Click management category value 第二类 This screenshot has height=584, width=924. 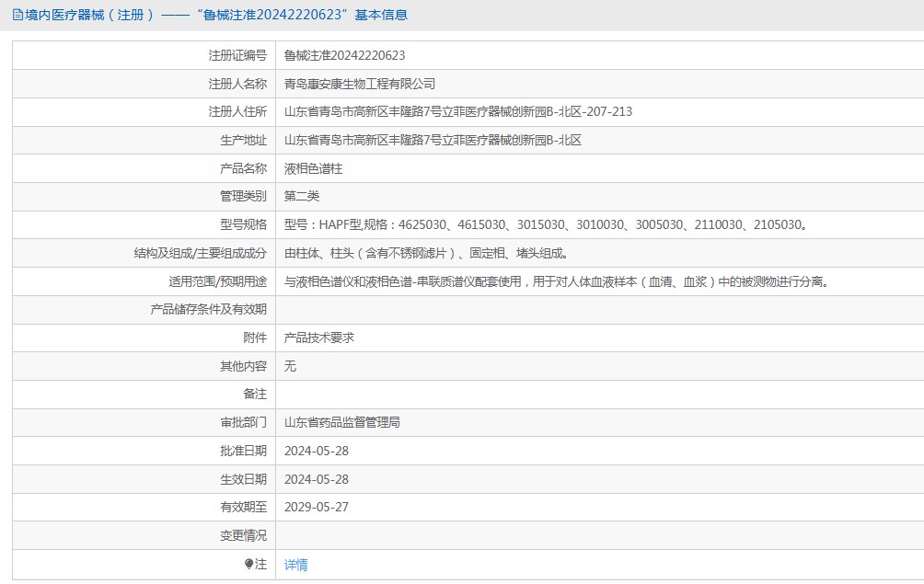tap(302, 196)
